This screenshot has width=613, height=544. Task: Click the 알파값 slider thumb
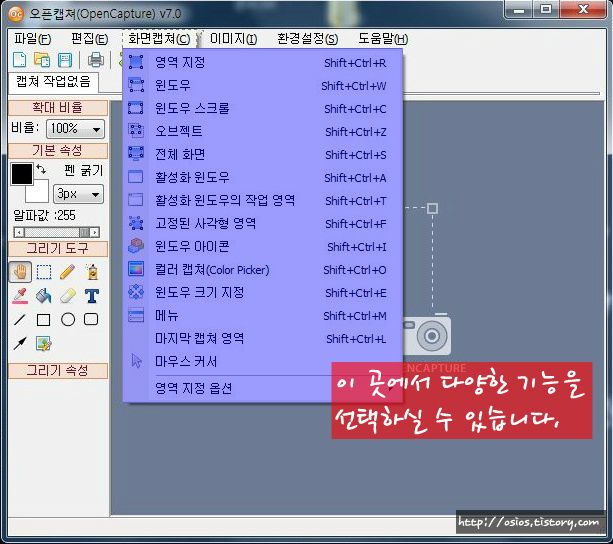click(84, 233)
